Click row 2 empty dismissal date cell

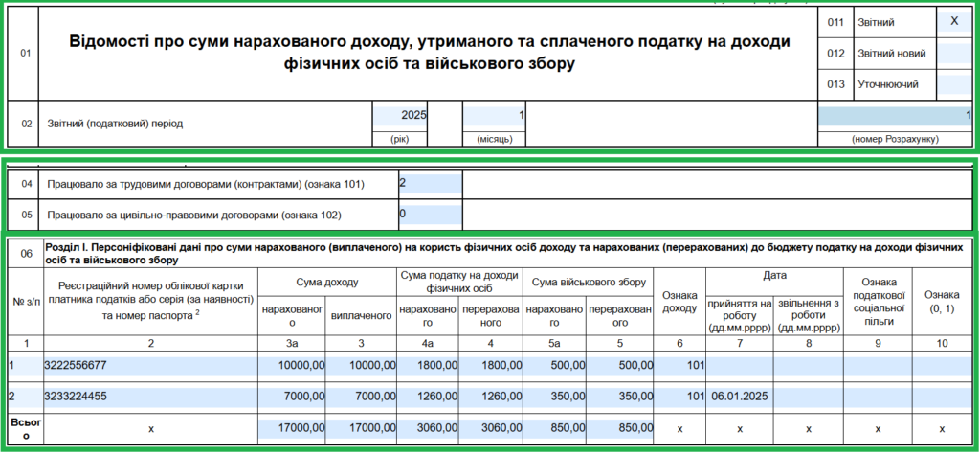807,397
